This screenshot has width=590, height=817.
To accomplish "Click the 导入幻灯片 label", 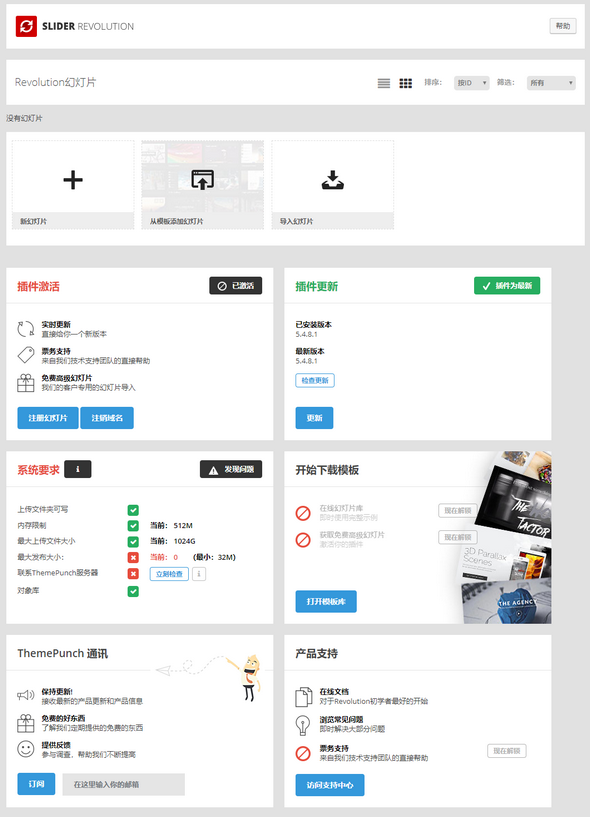I will pos(296,221).
